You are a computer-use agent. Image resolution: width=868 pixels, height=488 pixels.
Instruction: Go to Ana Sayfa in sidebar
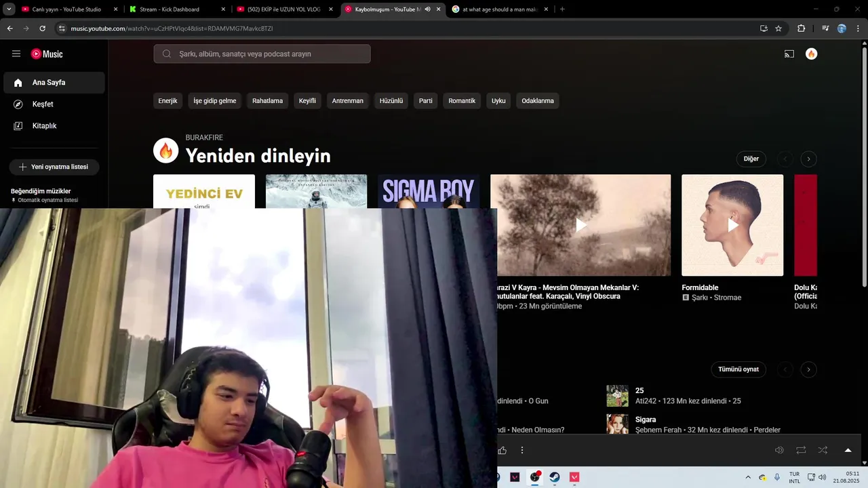[54, 83]
